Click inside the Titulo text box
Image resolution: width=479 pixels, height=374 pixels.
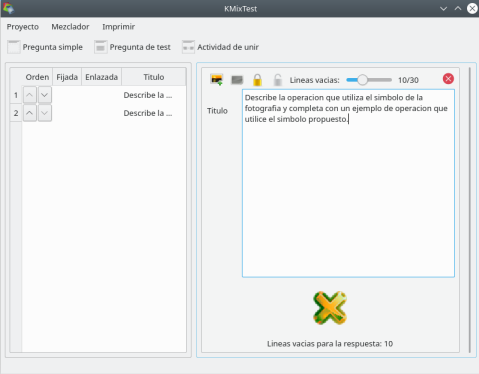pyautogui.click(x=348, y=183)
